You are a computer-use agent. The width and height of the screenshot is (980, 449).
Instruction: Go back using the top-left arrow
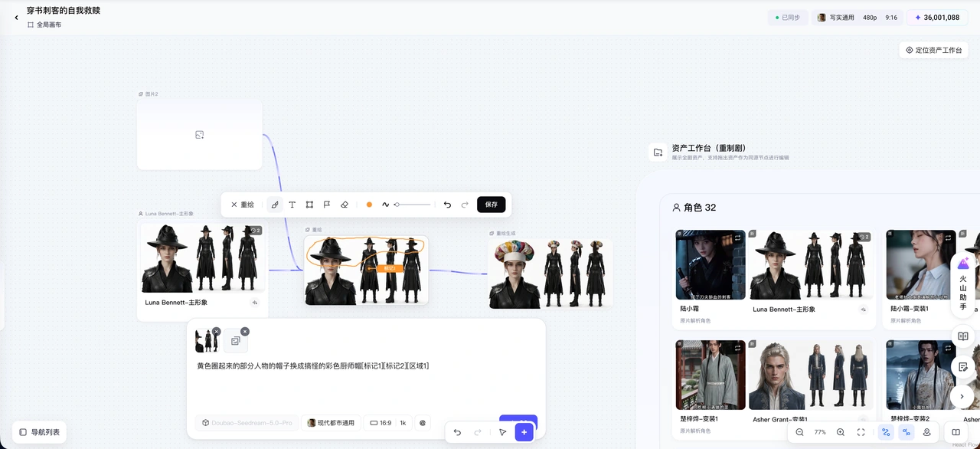16,18
